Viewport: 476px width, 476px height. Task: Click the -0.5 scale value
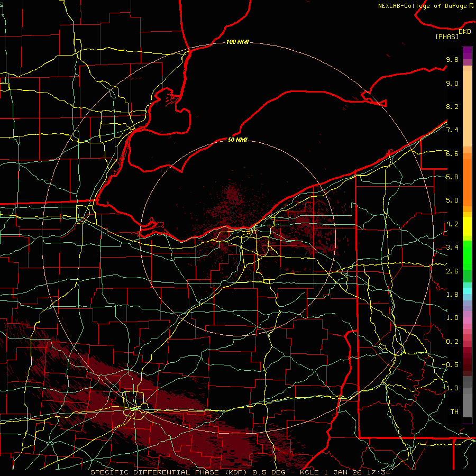point(450,365)
